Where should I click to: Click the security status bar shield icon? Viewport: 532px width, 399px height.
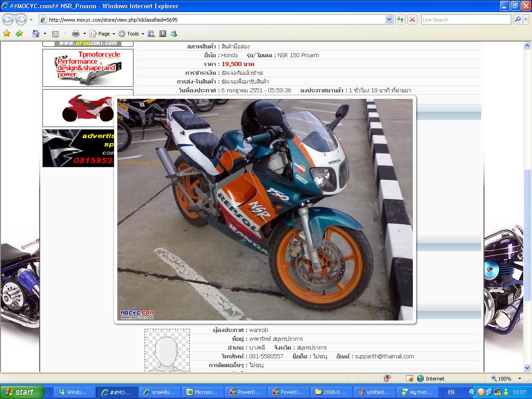[x=410, y=378]
